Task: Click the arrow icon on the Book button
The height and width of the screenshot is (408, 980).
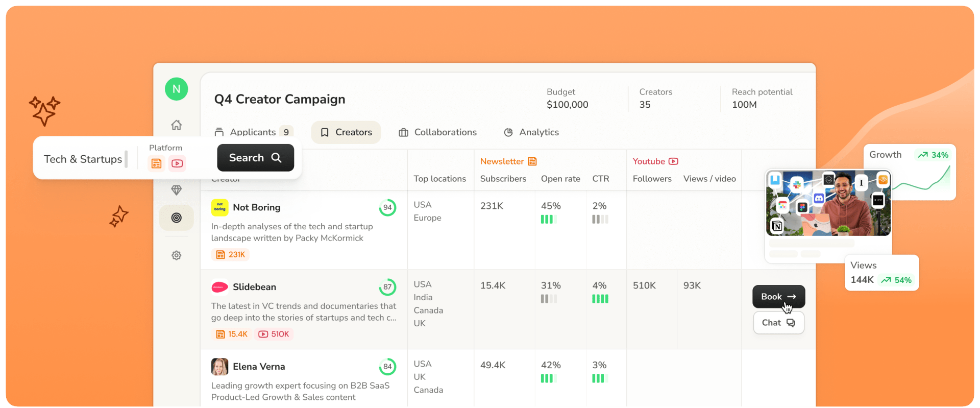Action: pos(792,297)
